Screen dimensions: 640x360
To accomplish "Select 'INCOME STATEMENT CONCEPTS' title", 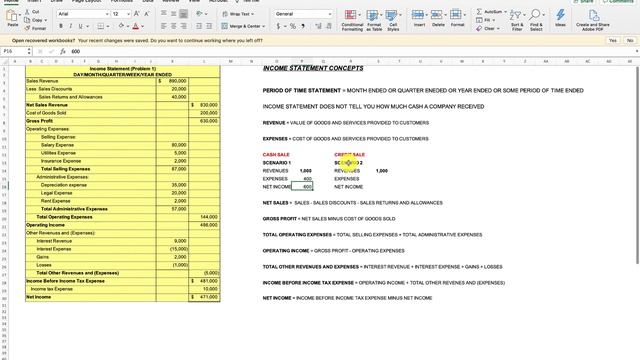I will [x=313, y=68].
